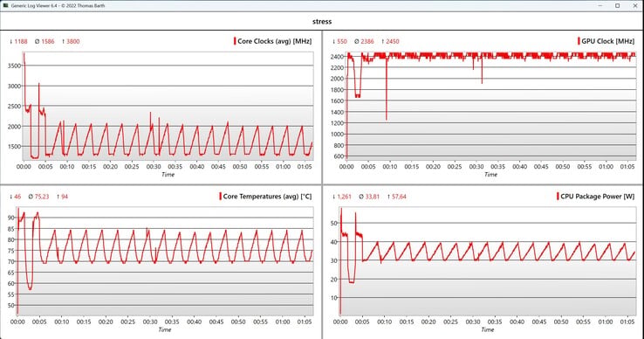Click red swatch beside CPU Package Power legend
The width and height of the screenshot is (644, 339).
[x=558, y=197]
